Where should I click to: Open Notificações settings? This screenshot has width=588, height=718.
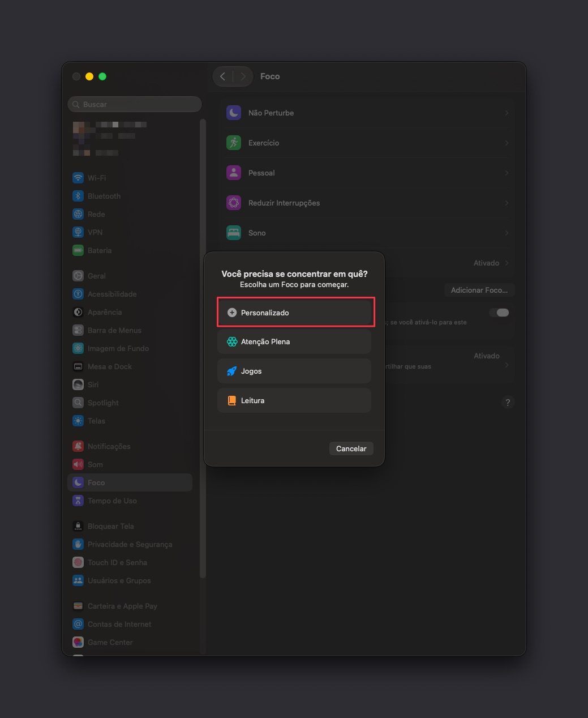(x=130, y=446)
